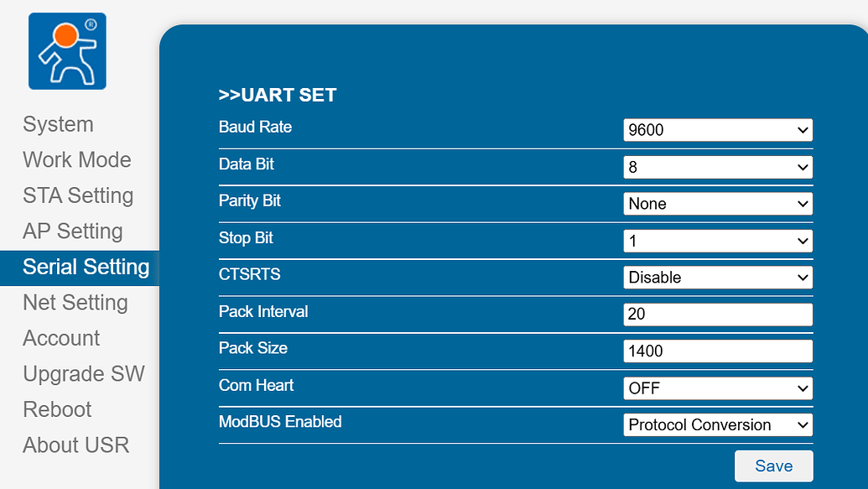Screen dimensions: 868x489
Task: Open the Com Heart dropdown
Action: click(717, 388)
